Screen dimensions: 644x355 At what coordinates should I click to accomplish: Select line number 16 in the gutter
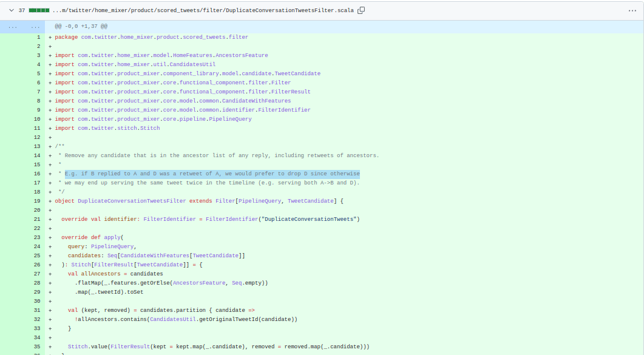37,174
